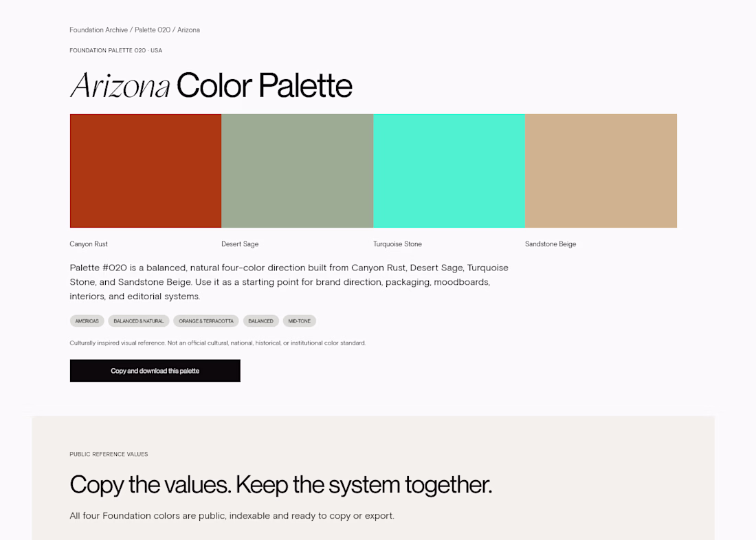Click the Foundation Palette 020 USA label
The width and height of the screenshot is (756, 540).
(x=115, y=50)
